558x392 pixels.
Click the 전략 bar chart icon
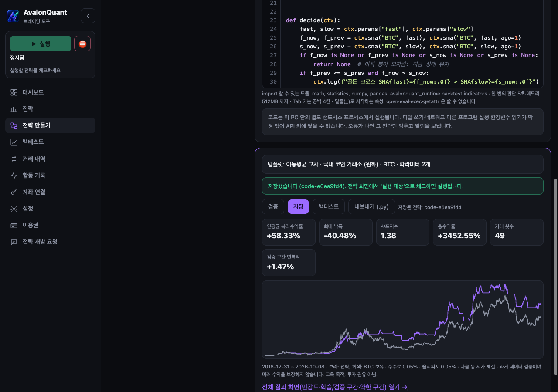coord(14,109)
